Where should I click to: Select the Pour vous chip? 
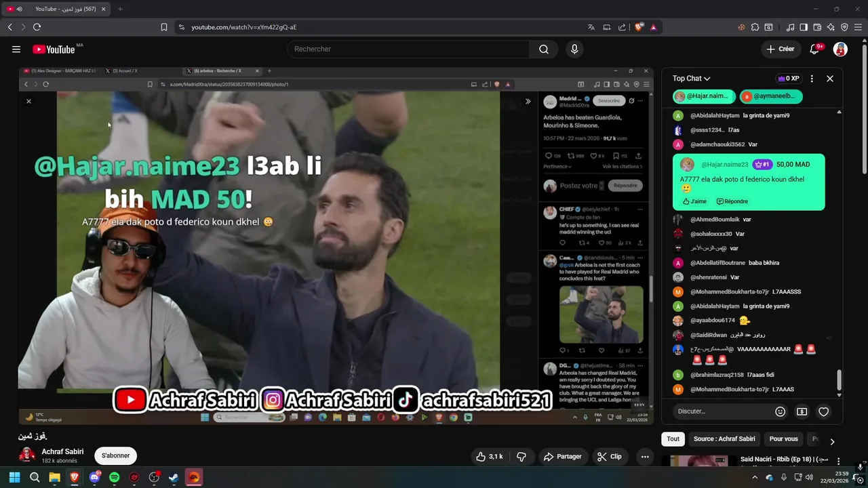click(783, 439)
